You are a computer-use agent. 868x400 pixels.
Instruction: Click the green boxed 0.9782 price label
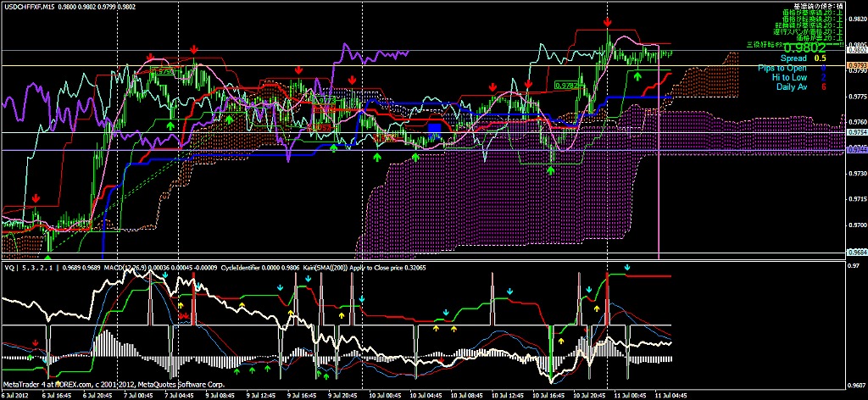(x=566, y=86)
